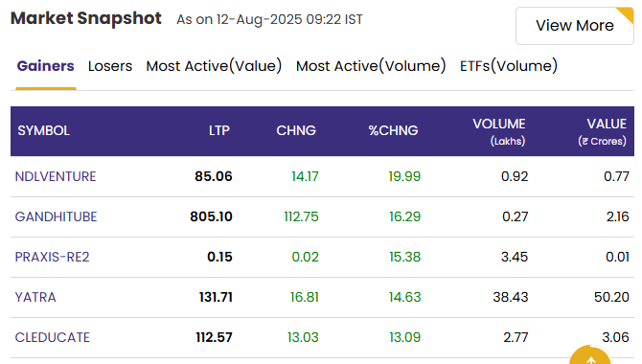Image resolution: width=642 pixels, height=364 pixels.
Task: Open the Most Active(Volume) tab
Action: point(371,66)
